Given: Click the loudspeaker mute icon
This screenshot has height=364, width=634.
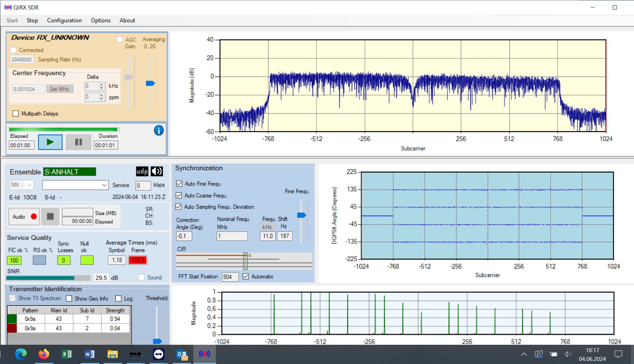Looking at the screenshot, I should [157, 171].
